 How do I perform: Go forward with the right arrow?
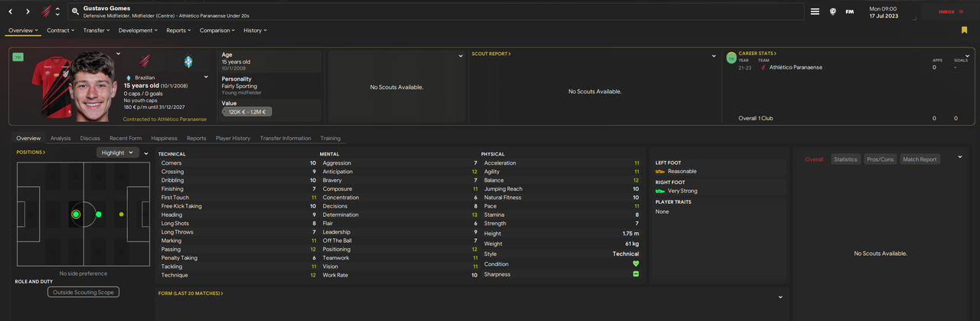(28, 11)
